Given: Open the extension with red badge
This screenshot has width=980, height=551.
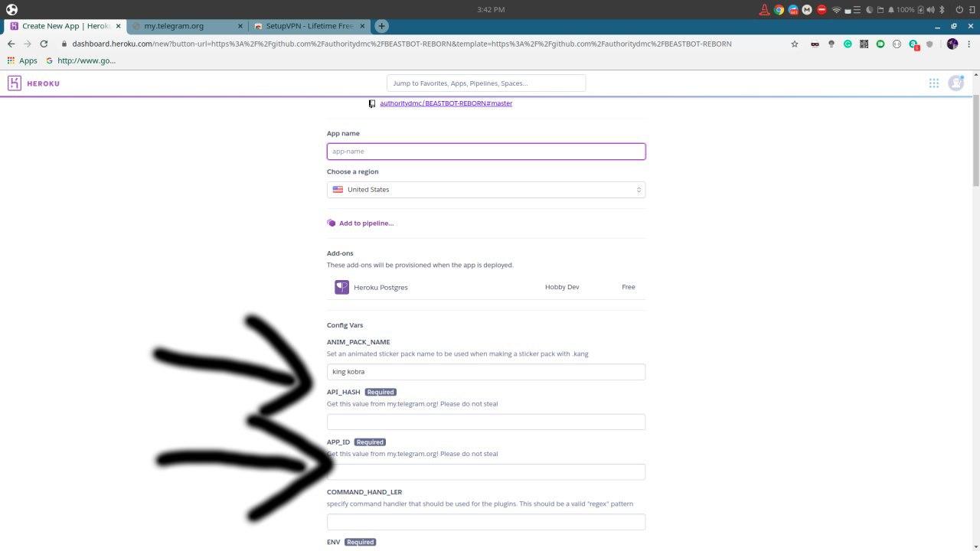Looking at the screenshot, I should click(x=913, y=44).
